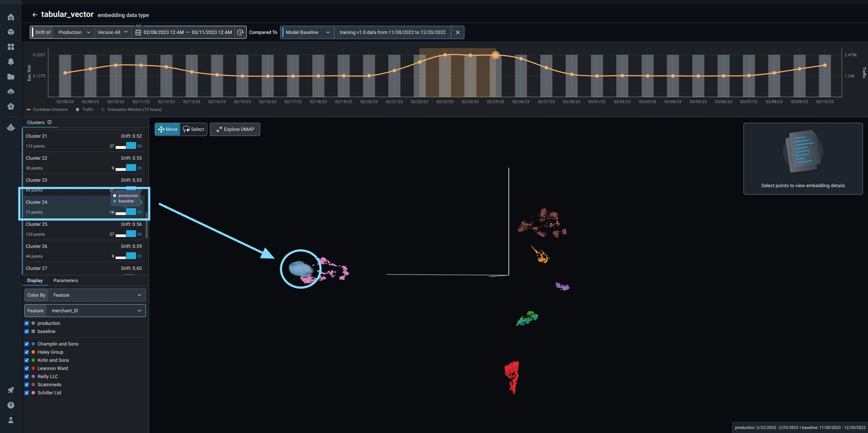This screenshot has width=868, height=433.
Task: Open the alerts bell icon
Action: pos(11,62)
